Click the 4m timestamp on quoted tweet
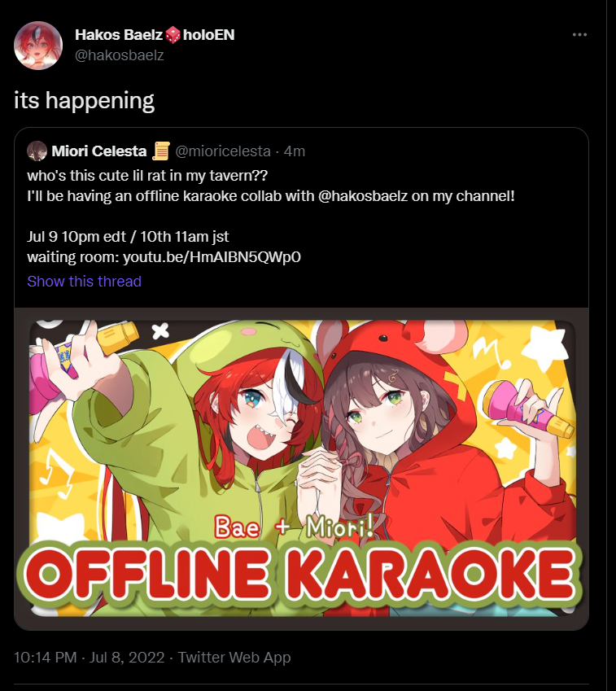 click(x=295, y=151)
